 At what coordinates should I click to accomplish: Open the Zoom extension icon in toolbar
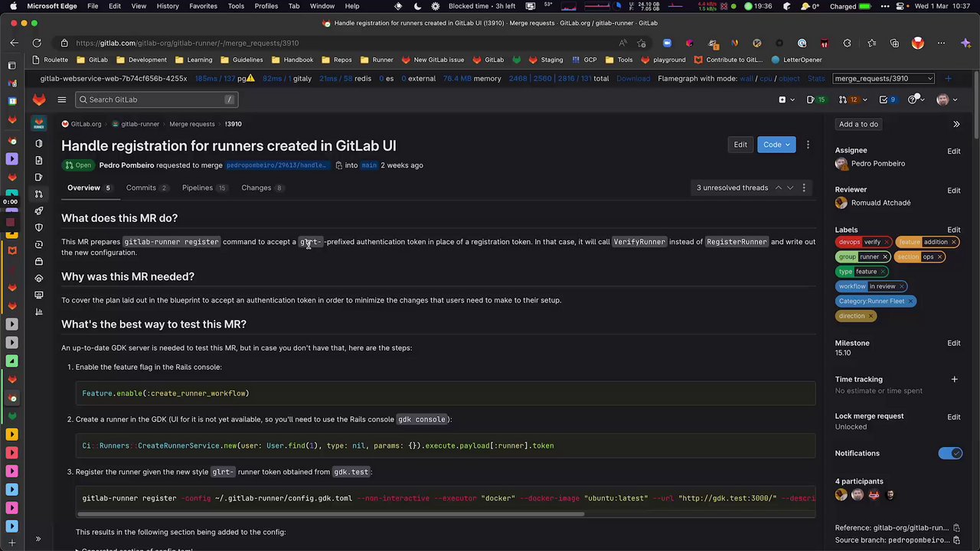click(667, 43)
